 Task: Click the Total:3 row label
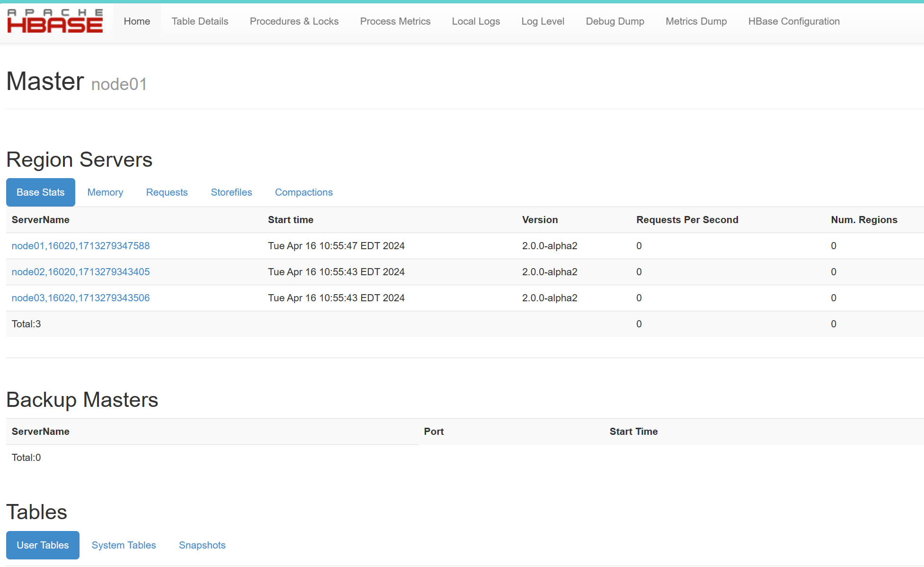(x=26, y=324)
